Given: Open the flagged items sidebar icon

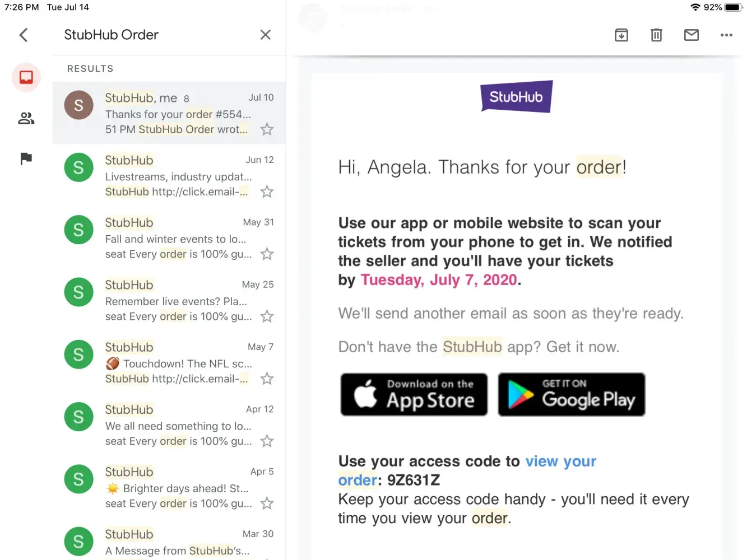Looking at the screenshot, I should pos(26,158).
